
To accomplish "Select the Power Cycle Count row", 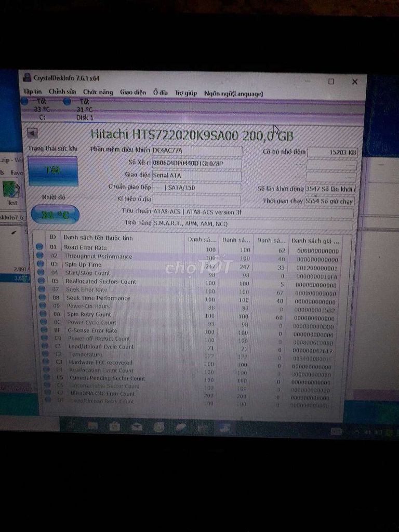I will [189, 323].
